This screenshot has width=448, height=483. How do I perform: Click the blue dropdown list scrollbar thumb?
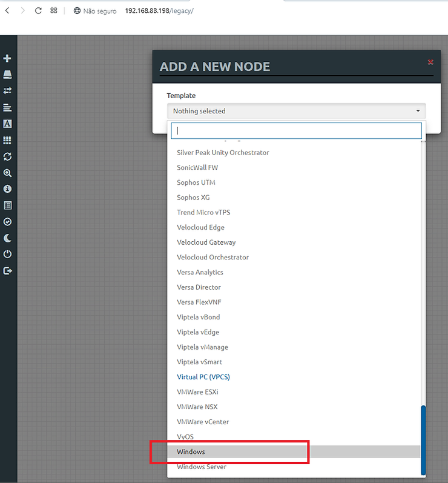tap(423, 440)
